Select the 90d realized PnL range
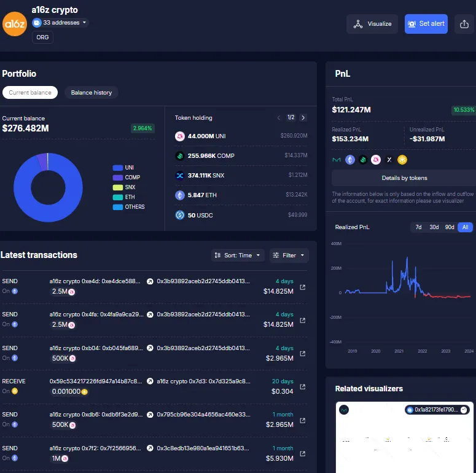Screen dimensions: 476x473 [x=450, y=227]
